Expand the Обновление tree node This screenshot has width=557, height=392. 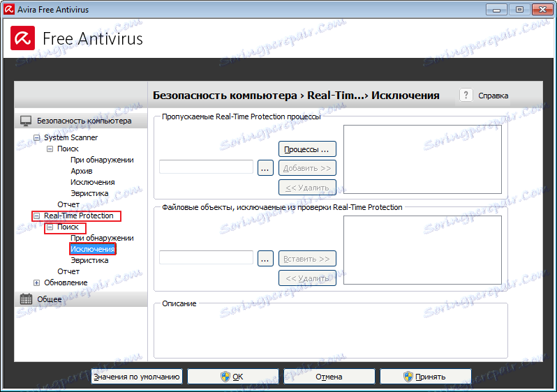point(36,282)
